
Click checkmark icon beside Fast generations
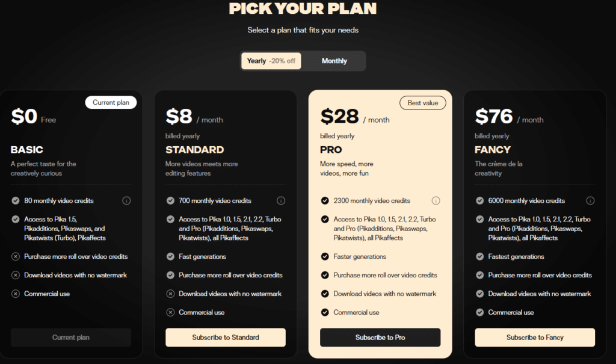tap(170, 256)
